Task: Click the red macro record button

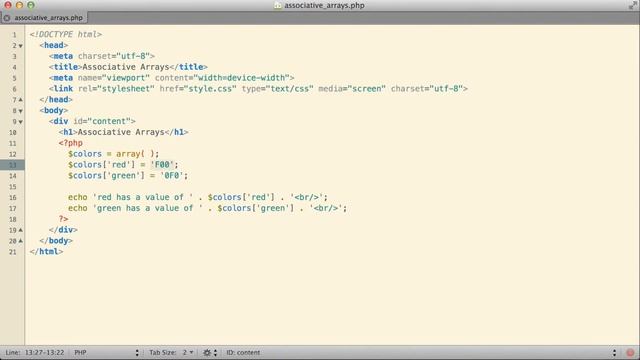Action: pyautogui.click(x=630, y=353)
